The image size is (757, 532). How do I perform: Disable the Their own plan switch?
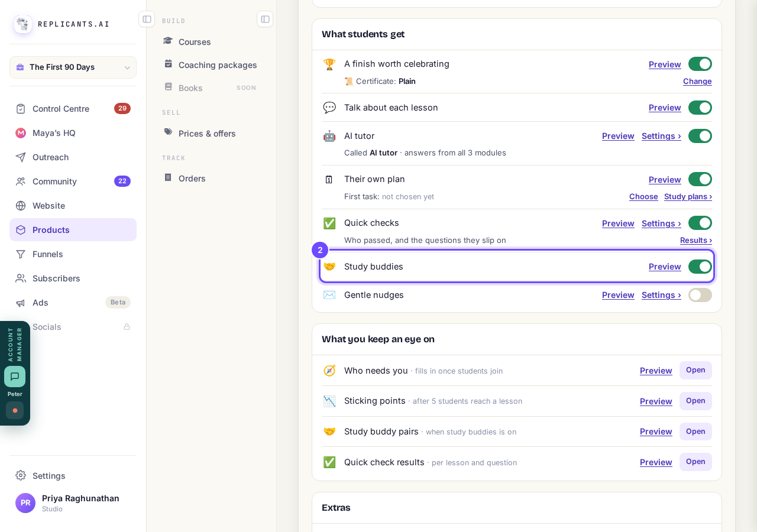(x=700, y=179)
